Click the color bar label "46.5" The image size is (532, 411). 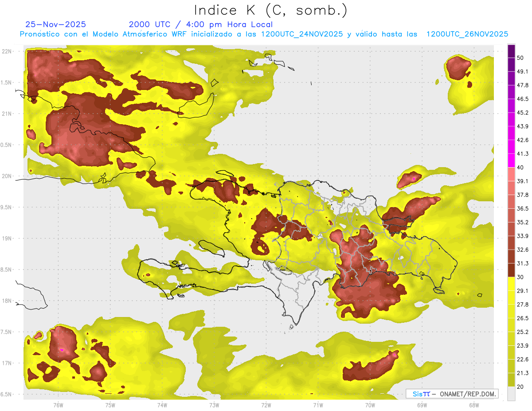pos(523,99)
